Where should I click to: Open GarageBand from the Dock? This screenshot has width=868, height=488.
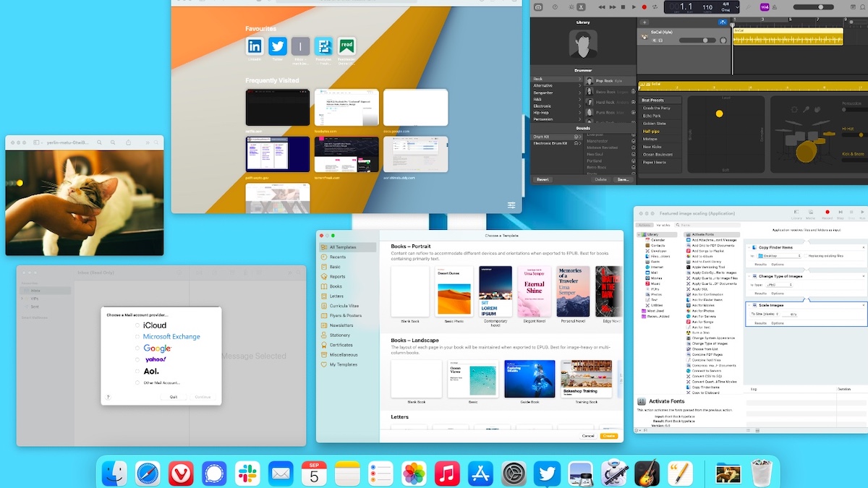tap(647, 475)
